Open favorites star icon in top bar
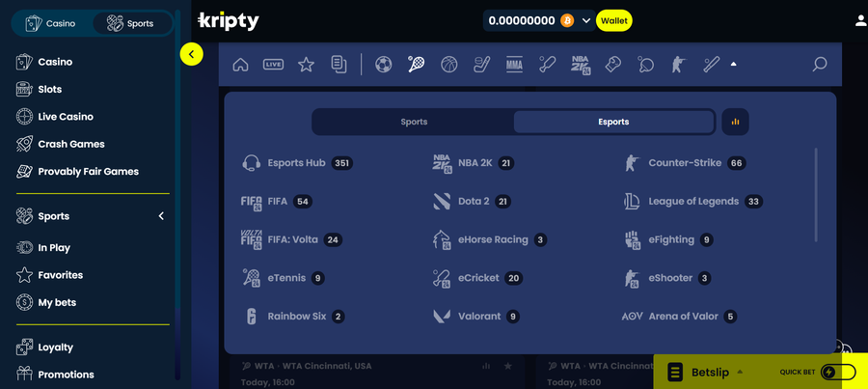The image size is (868, 389). click(x=306, y=65)
